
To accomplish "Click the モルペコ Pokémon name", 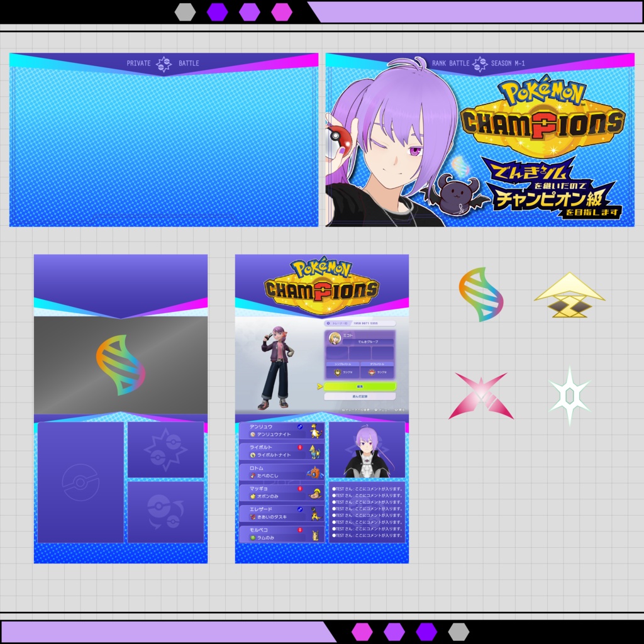I will (258, 530).
